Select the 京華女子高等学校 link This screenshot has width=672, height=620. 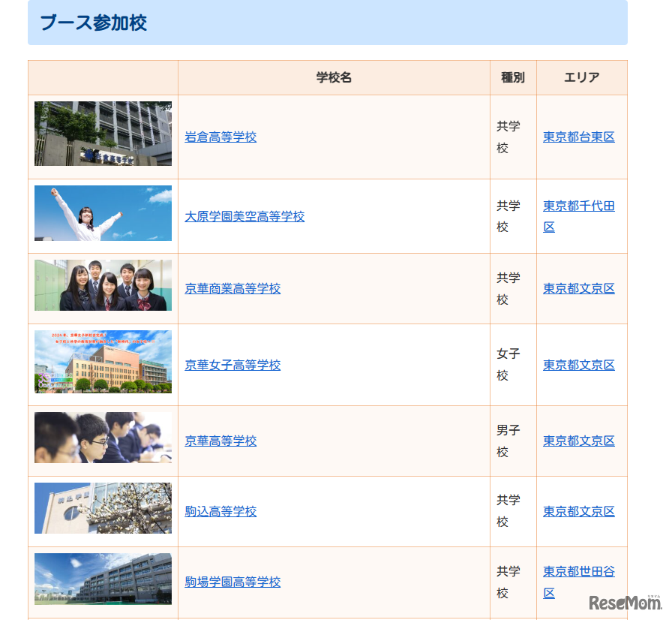(232, 365)
